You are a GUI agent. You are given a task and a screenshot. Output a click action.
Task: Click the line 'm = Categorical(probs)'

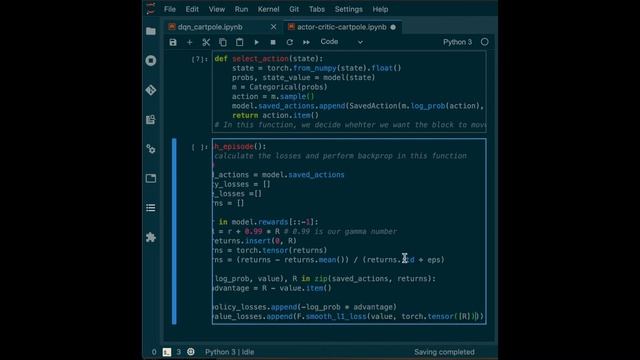(280, 87)
